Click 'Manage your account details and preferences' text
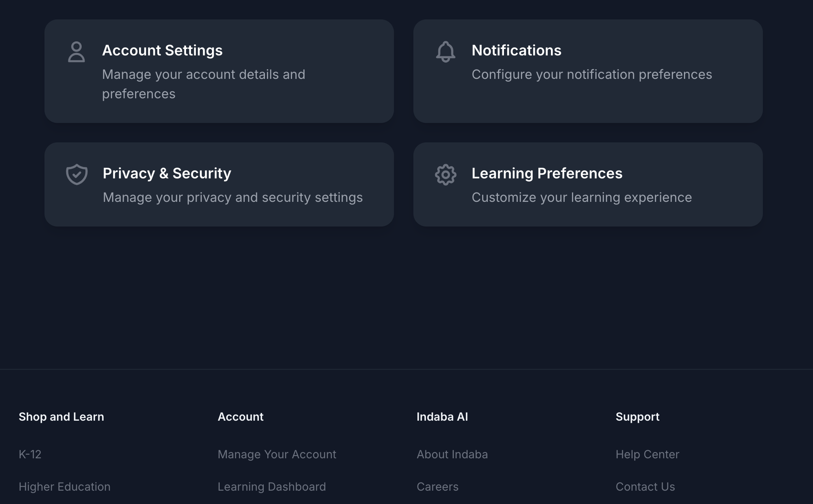The width and height of the screenshot is (813, 504). pos(203,84)
